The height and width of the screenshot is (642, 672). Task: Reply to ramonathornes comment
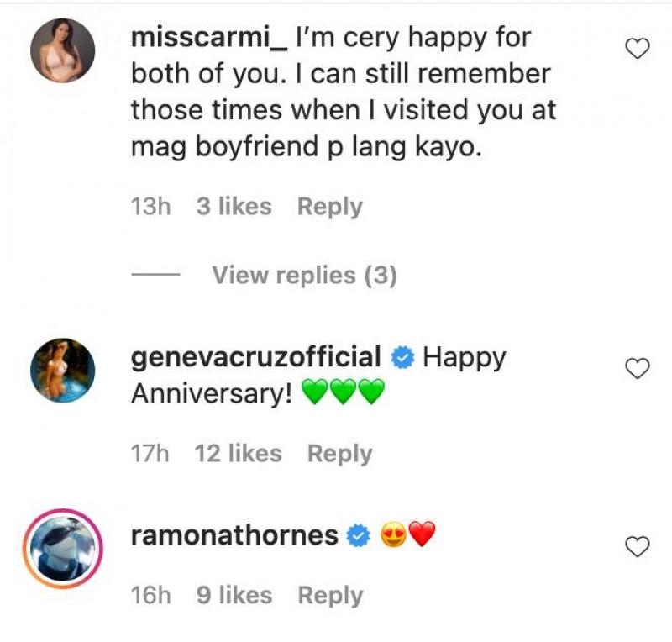[x=330, y=596]
